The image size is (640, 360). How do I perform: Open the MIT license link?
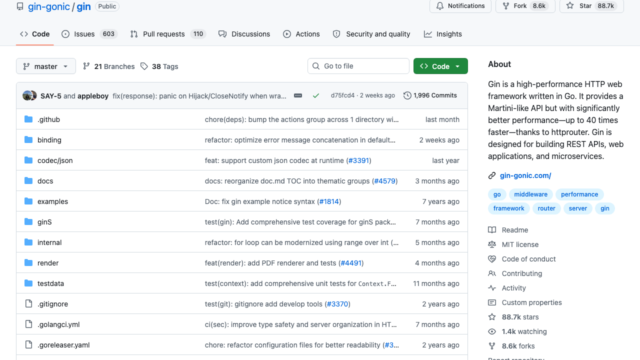tap(520, 244)
